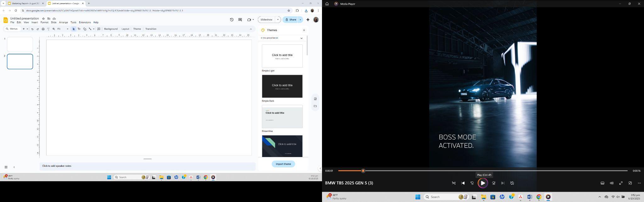The image size is (644, 202).
Task: Click the Print icon in Slides toolbar
Action: tap(43, 29)
